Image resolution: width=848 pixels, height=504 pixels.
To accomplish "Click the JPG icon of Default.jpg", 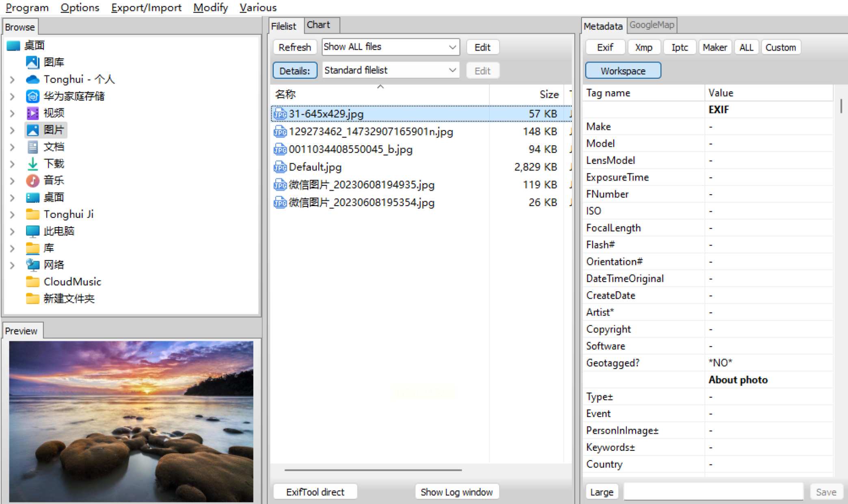I will pyautogui.click(x=280, y=167).
